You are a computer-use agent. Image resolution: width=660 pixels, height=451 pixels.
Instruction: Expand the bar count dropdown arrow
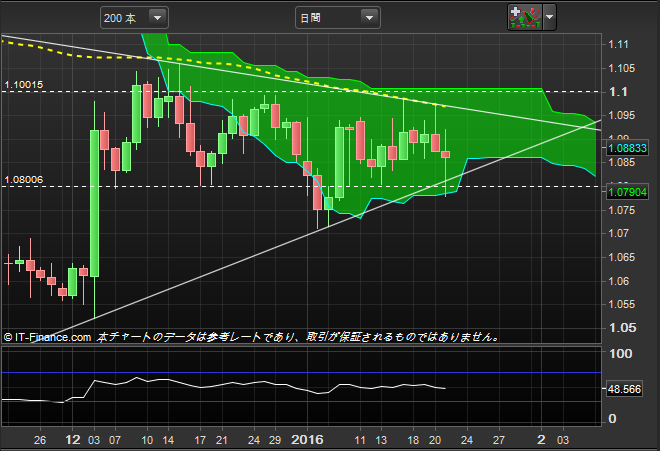point(157,18)
